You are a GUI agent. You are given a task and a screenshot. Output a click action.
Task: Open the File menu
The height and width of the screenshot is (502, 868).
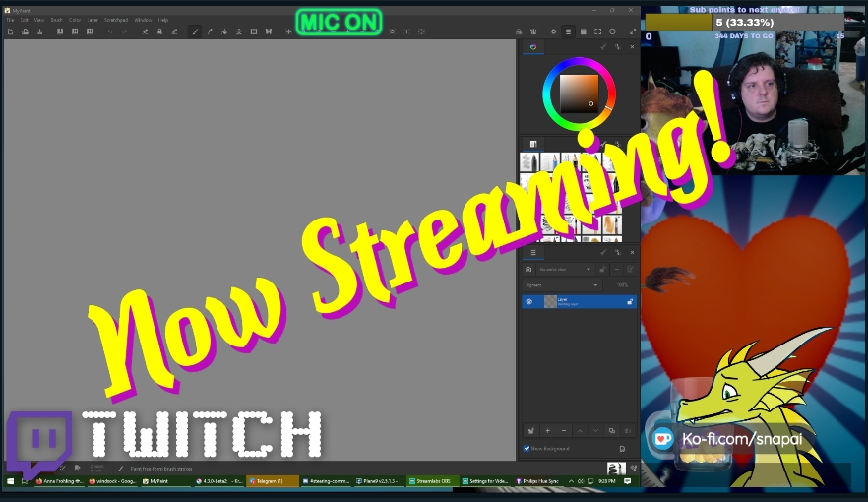click(10, 20)
